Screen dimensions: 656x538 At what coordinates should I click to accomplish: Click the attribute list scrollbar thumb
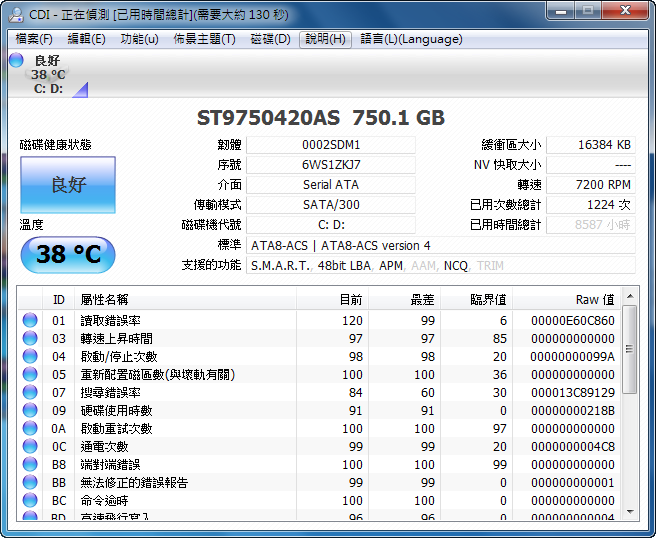coord(630,349)
